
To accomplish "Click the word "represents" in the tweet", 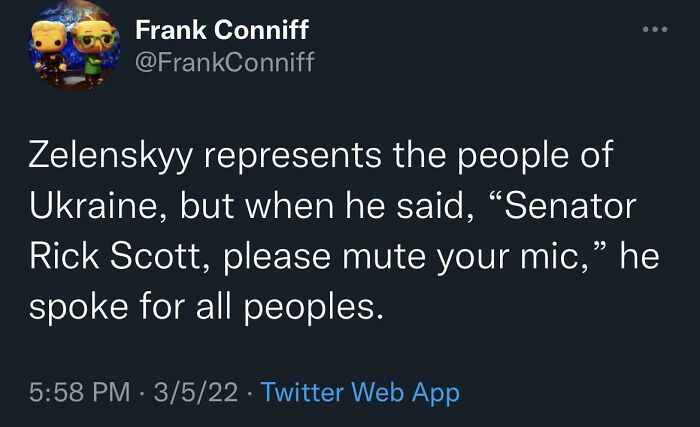I will click(281, 159).
